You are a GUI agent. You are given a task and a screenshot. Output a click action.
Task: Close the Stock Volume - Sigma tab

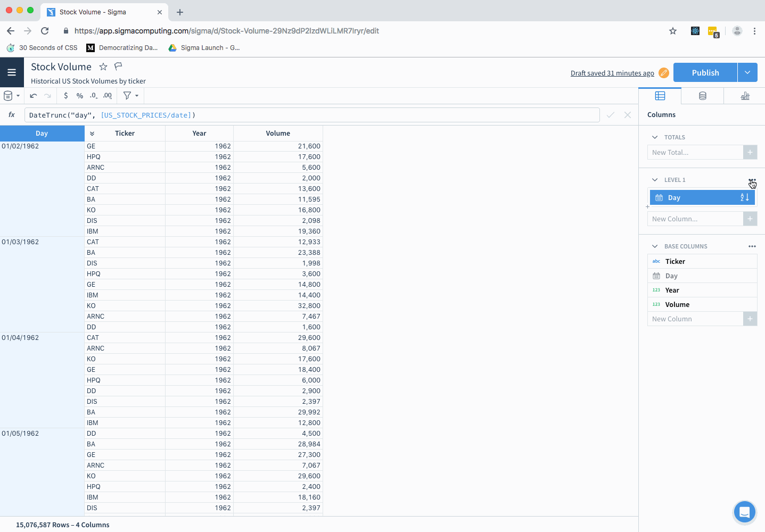[x=159, y=12]
